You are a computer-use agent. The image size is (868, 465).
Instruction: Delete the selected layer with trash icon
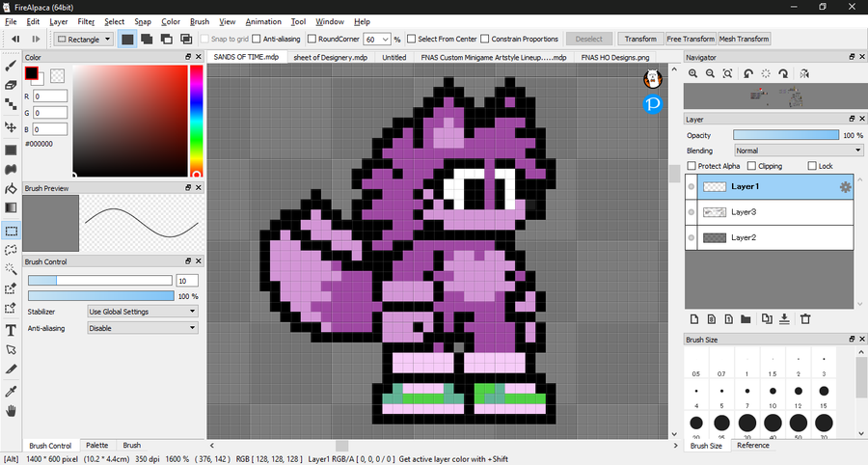coord(805,319)
